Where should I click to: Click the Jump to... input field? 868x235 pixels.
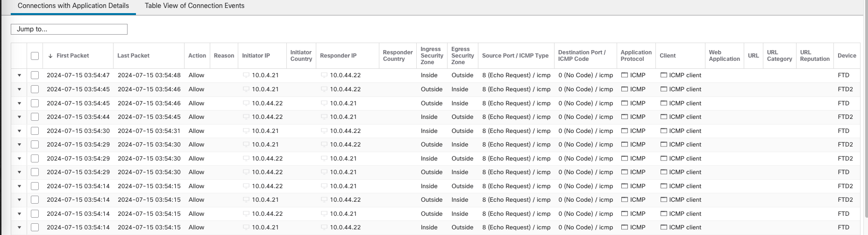click(69, 29)
